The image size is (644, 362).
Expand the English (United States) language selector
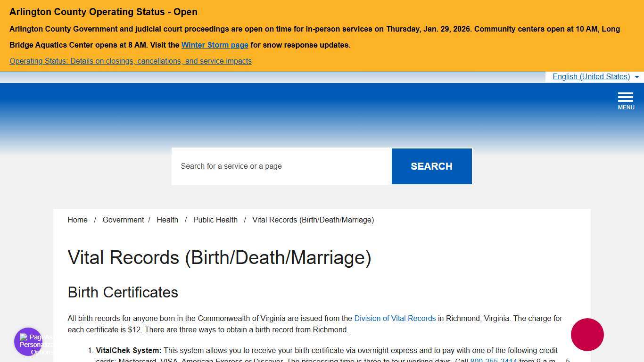[x=591, y=76]
